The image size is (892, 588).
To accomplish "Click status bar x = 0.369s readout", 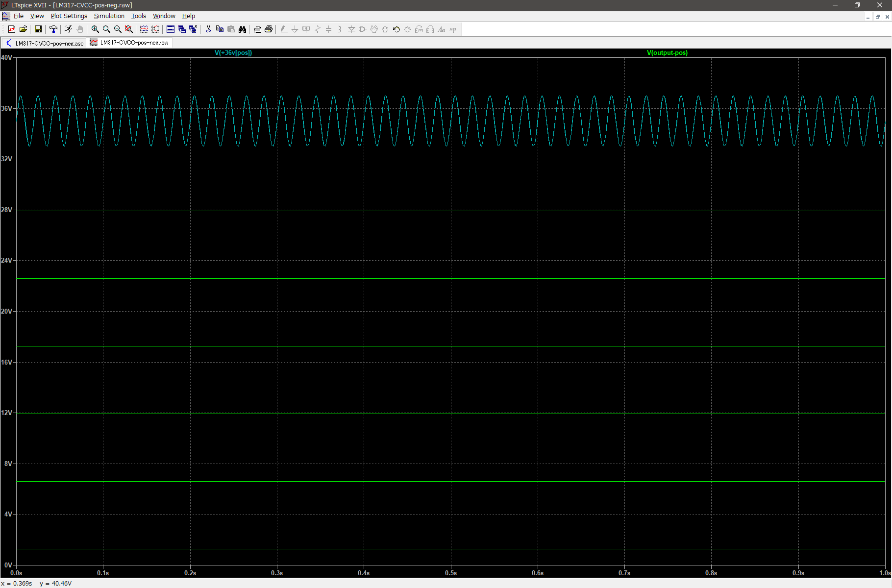I will (x=17, y=584).
